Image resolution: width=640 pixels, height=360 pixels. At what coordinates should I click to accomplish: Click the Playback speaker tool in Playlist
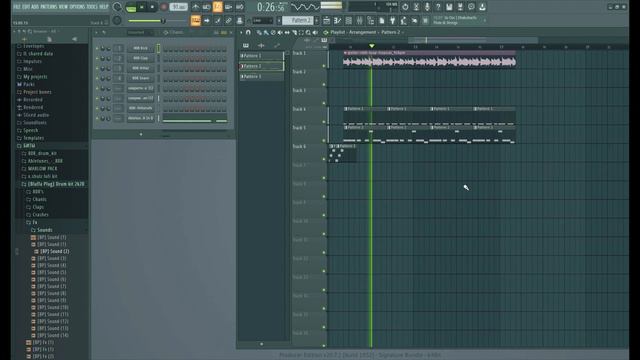coord(315,33)
